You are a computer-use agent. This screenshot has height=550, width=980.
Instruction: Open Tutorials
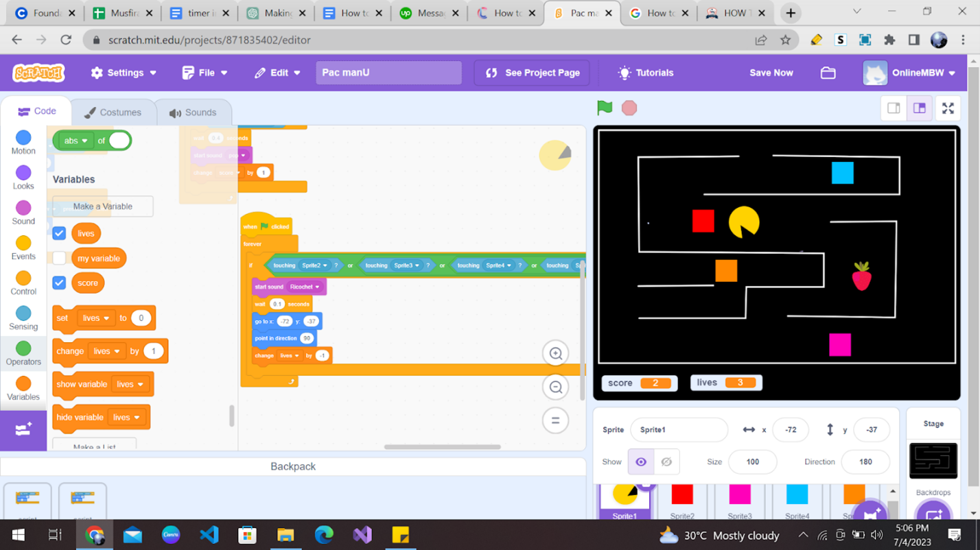click(645, 73)
